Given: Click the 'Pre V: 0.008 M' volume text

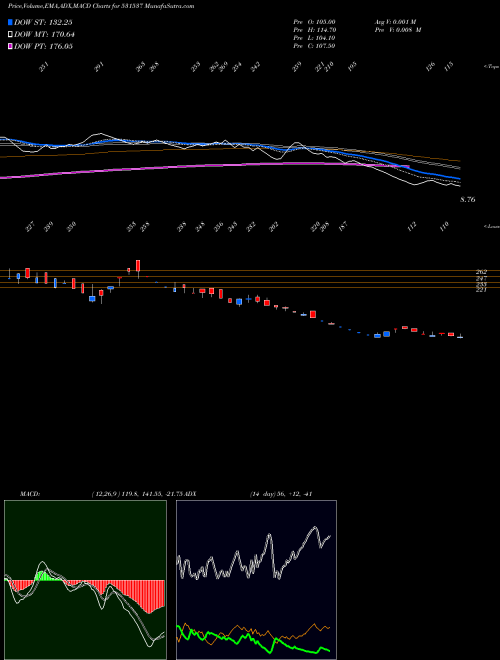Looking at the screenshot, I should pos(397,30).
